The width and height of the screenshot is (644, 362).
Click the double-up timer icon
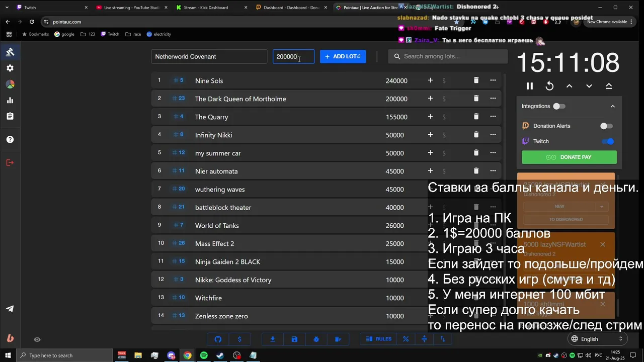609,86
